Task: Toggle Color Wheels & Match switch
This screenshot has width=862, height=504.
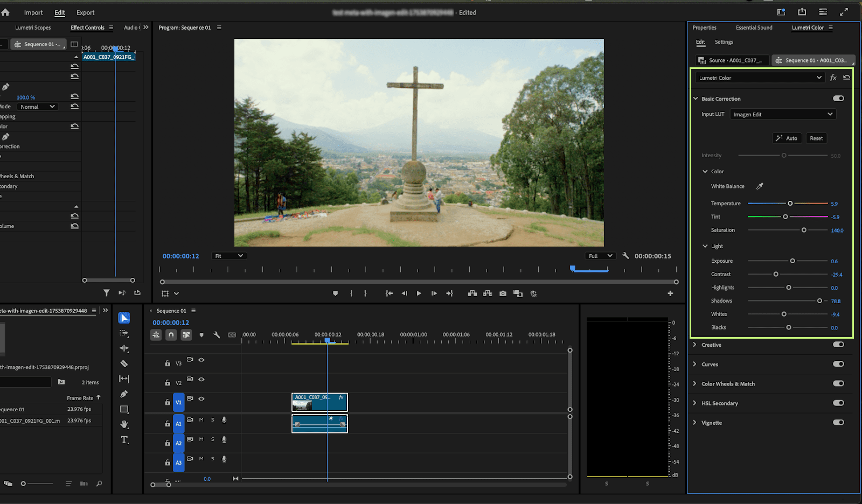Action: pyautogui.click(x=838, y=383)
